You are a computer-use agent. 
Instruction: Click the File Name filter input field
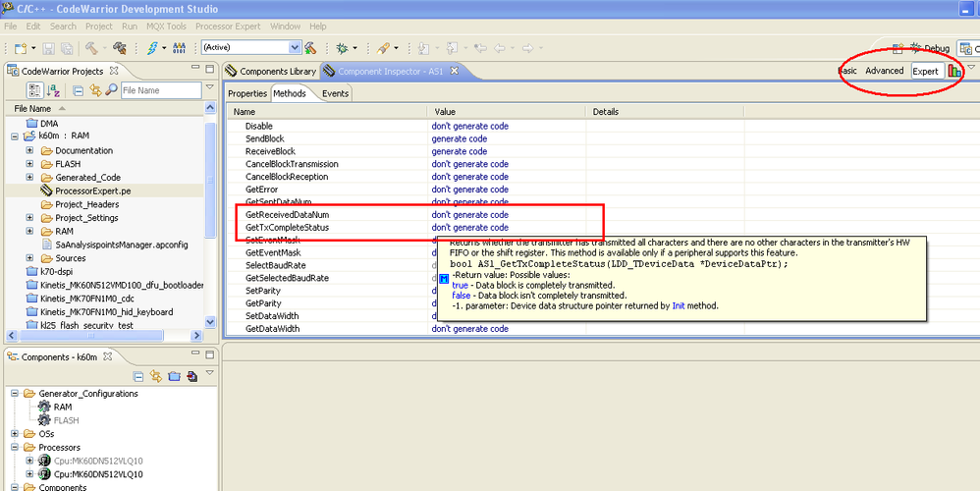161,90
